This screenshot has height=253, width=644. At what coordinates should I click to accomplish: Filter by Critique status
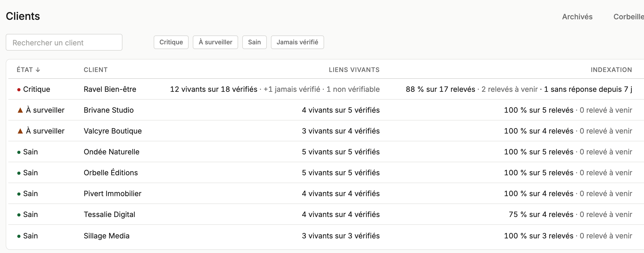(x=171, y=42)
